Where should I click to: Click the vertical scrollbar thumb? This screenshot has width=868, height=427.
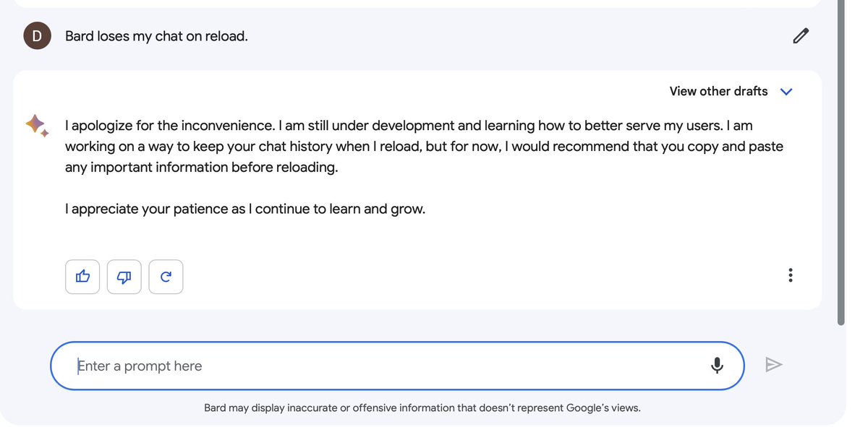pyautogui.click(x=841, y=159)
